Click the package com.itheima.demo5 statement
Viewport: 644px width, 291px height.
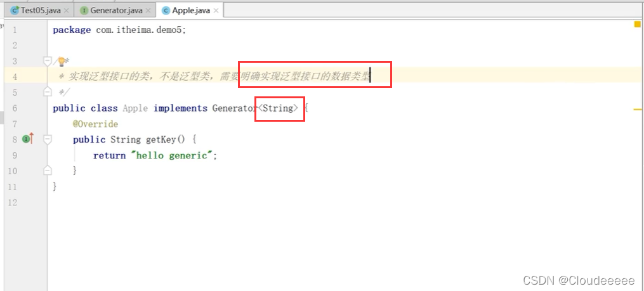pyautogui.click(x=119, y=30)
